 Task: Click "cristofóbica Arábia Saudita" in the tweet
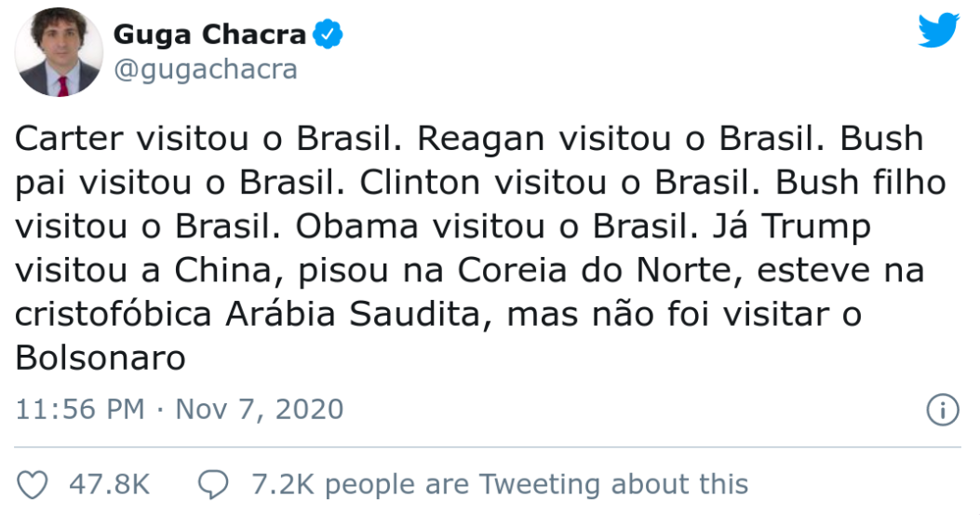point(248,314)
